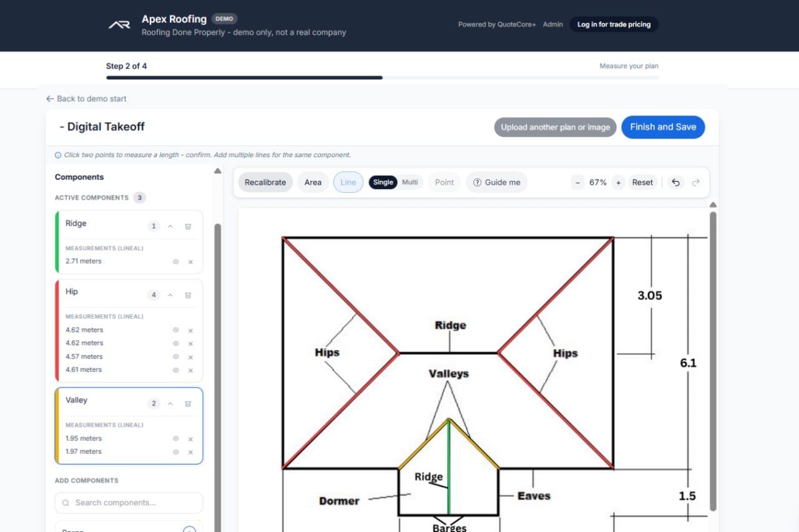The height and width of the screenshot is (532, 799).
Task: Click the Valley component card title
Action: [76, 400]
